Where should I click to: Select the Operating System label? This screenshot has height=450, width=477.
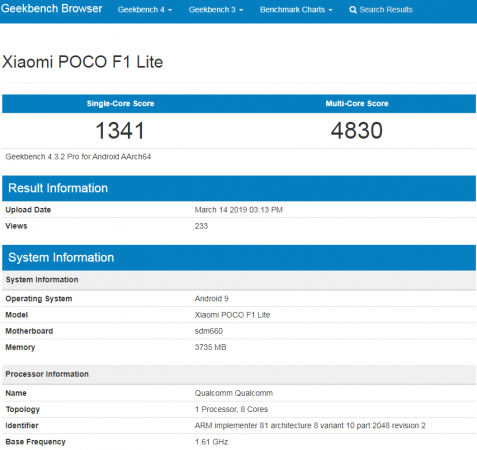click(39, 299)
